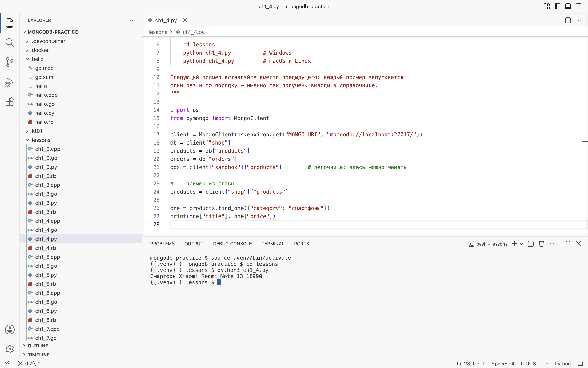The image size is (588, 368).
Task: Maximize the terminal panel size icon
Action: tap(568, 244)
